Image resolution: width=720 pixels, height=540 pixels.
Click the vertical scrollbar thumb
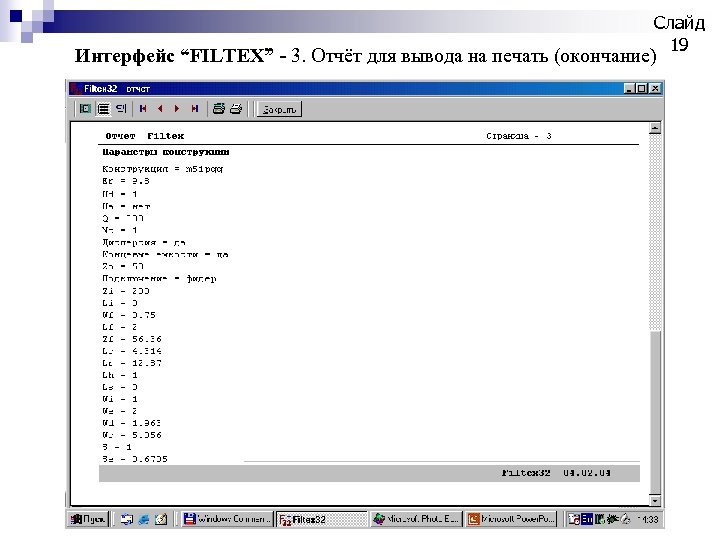(x=655, y=413)
